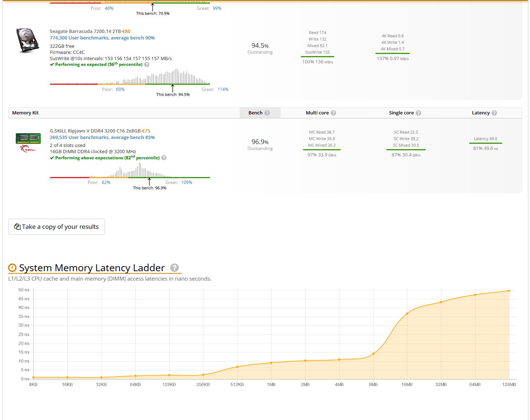Click System Memory Latency Ladder heading
Viewport: 530px width, 420px height.
(92, 268)
